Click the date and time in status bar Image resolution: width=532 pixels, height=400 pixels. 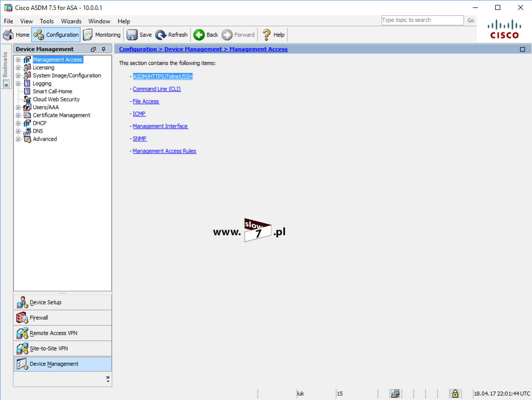pos(502,394)
